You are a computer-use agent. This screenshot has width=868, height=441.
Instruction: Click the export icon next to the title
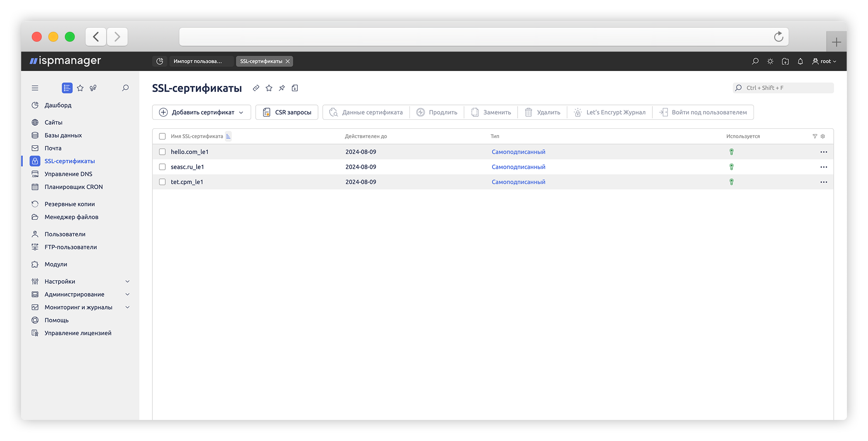(x=295, y=88)
